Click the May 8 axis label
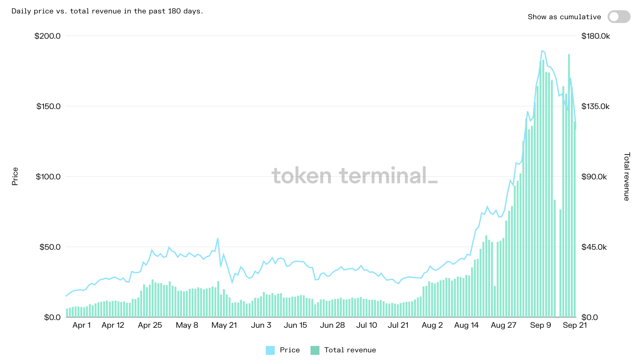 tap(187, 325)
